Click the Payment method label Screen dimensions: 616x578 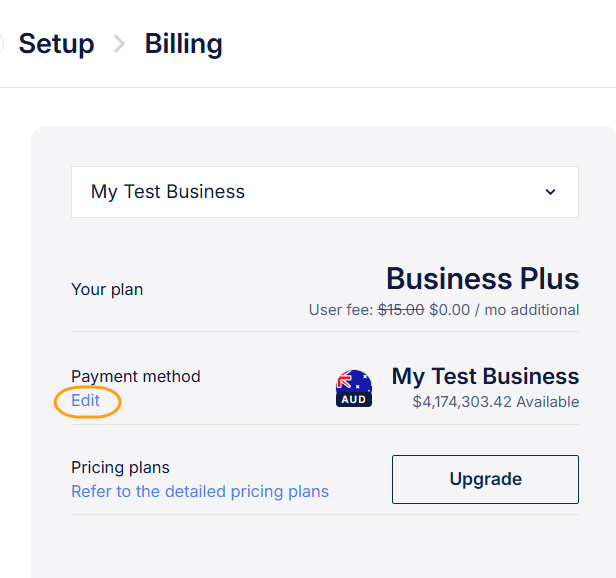point(136,376)
